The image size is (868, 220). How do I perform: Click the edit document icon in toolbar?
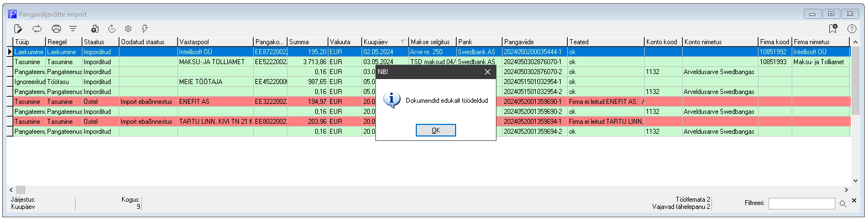(18, 29)
